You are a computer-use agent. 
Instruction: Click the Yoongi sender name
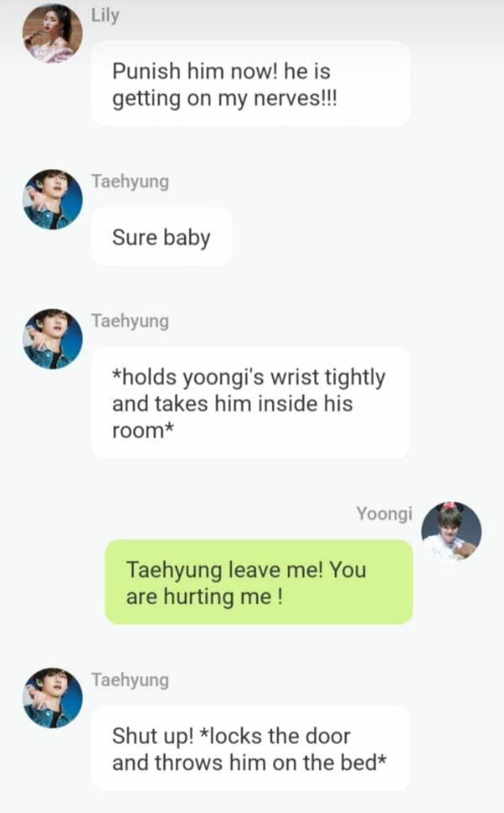click(385, 514)
